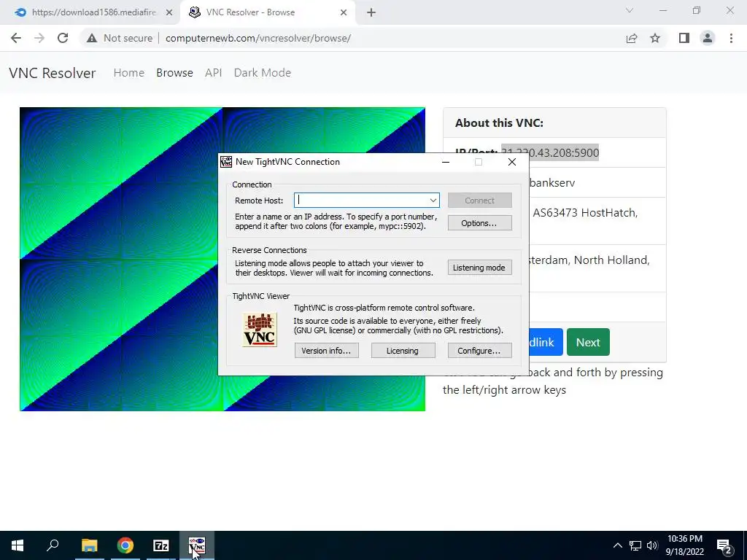
Task: Open TightVNC Options dialog
Action: [x=479, y=223]
